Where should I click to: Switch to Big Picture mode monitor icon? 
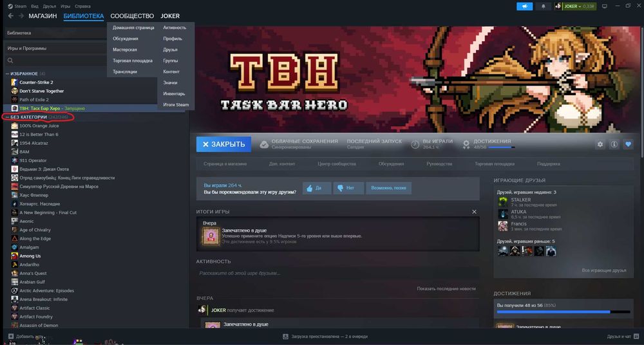tap(605, 6)
